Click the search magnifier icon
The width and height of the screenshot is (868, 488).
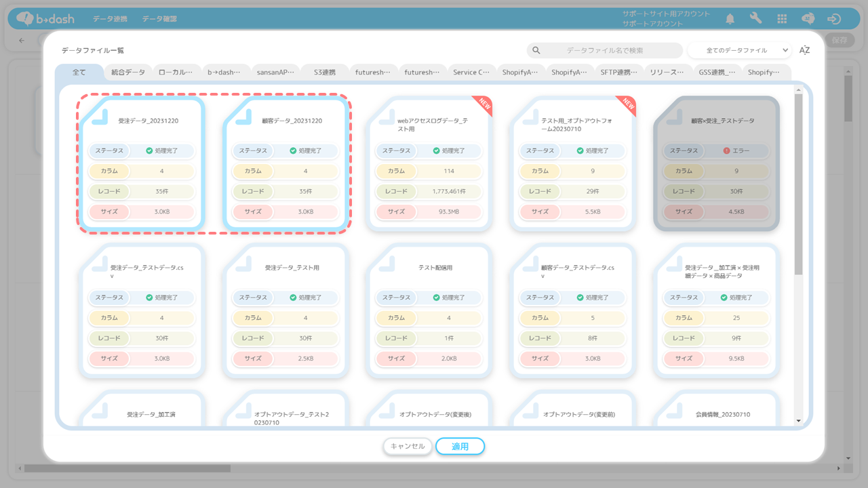click(536, 50)
